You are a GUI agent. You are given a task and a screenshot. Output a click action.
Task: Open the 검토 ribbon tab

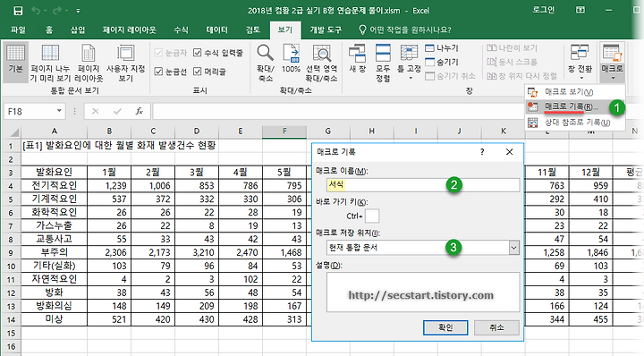point(253,30)
